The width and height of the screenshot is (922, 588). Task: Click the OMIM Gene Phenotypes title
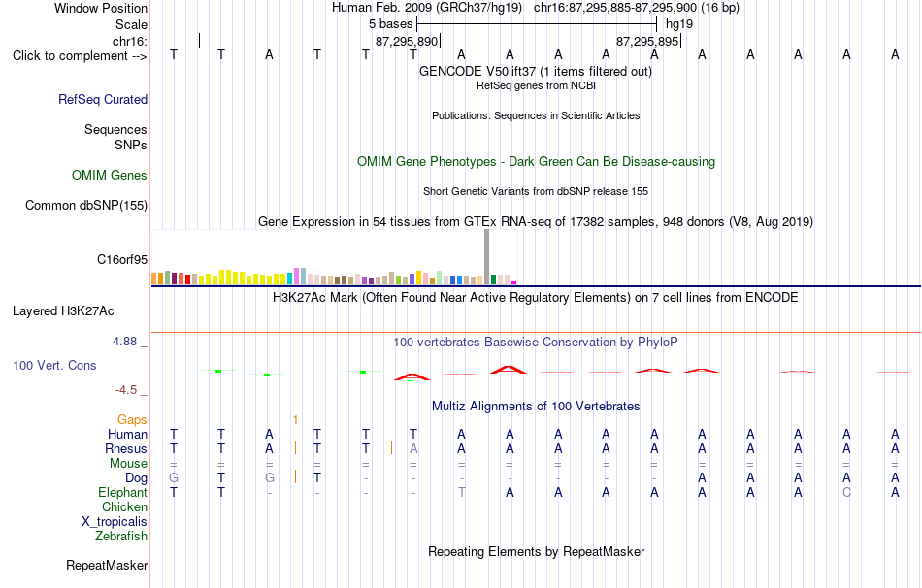coord(536,162)
